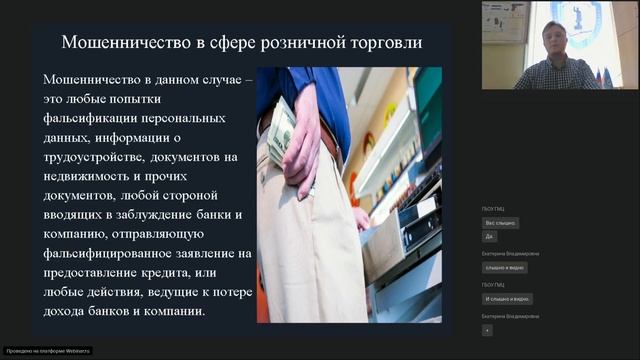This screenshot has width=640, height=360.
Task: Click slide line "любые действия, ведущие к потере"
Action: point(148,292)
